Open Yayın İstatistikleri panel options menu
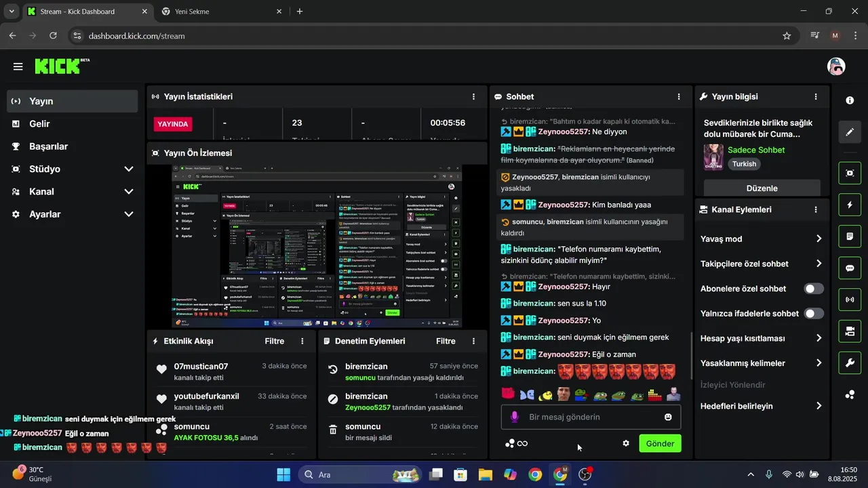The height and width of the screenshot is (488, 868). coord(473,97)
